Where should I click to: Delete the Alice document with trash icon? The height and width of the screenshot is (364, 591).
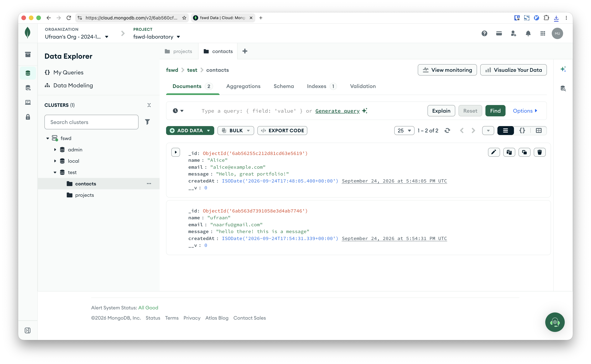point(540,152)
